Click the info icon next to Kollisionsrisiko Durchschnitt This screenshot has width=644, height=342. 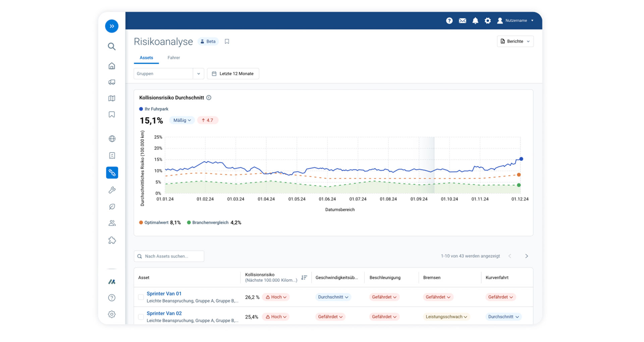[209, 98]
